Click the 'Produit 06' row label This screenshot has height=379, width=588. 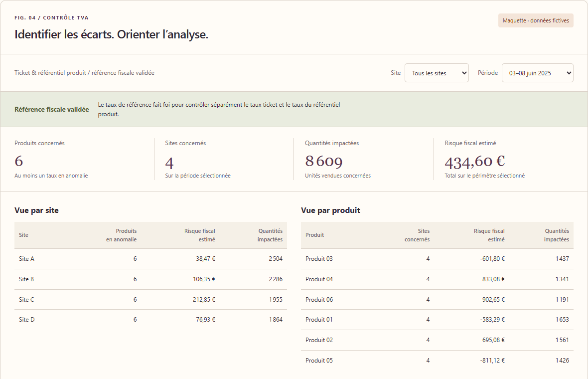[x=319, y=299]
